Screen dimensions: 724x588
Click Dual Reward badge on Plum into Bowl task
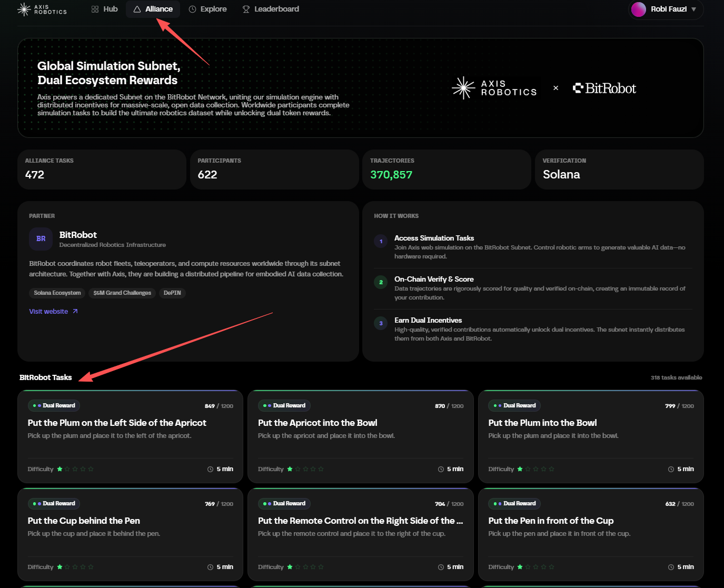point(514,406)
